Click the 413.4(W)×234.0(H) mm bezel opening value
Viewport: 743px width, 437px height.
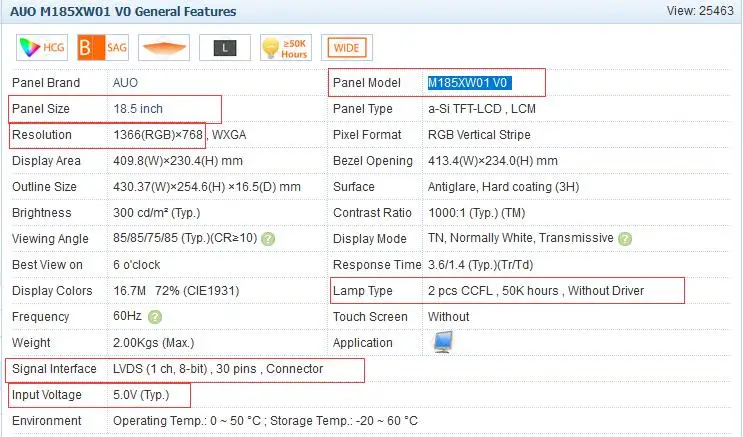pos(493,161)
